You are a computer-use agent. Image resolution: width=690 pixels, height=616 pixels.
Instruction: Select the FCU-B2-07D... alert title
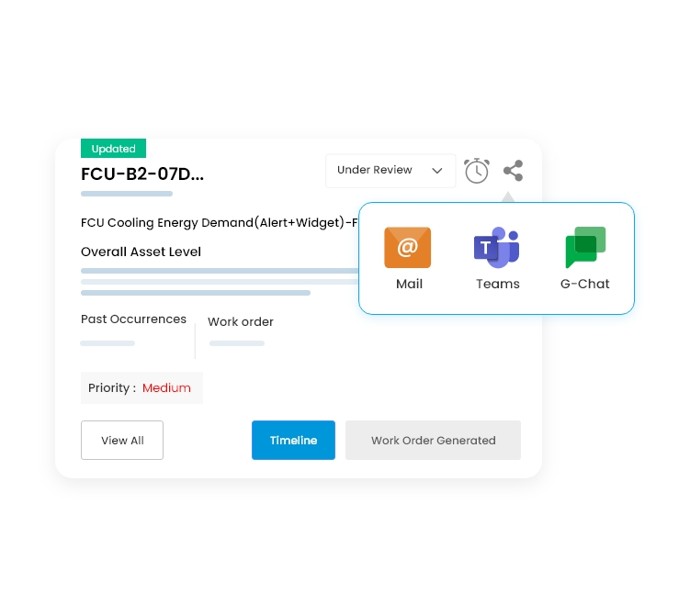coord(142,174)
